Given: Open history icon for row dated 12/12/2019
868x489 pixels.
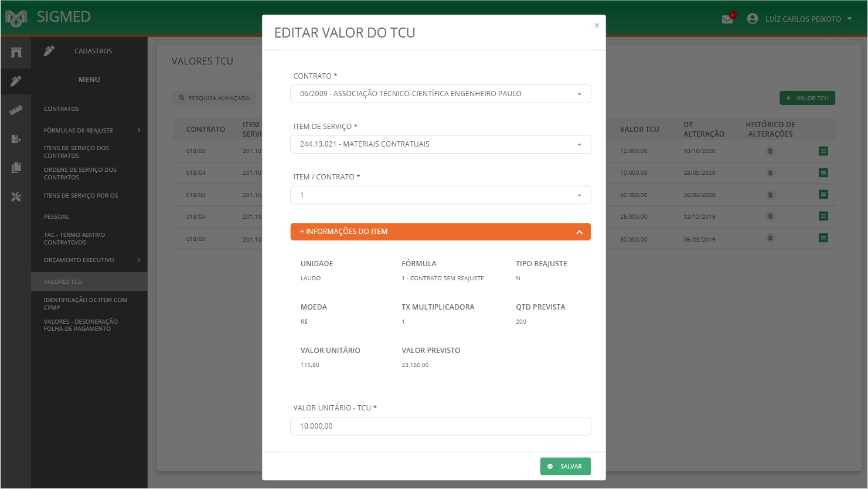Looking at the screenshot, I should (770, 216).
